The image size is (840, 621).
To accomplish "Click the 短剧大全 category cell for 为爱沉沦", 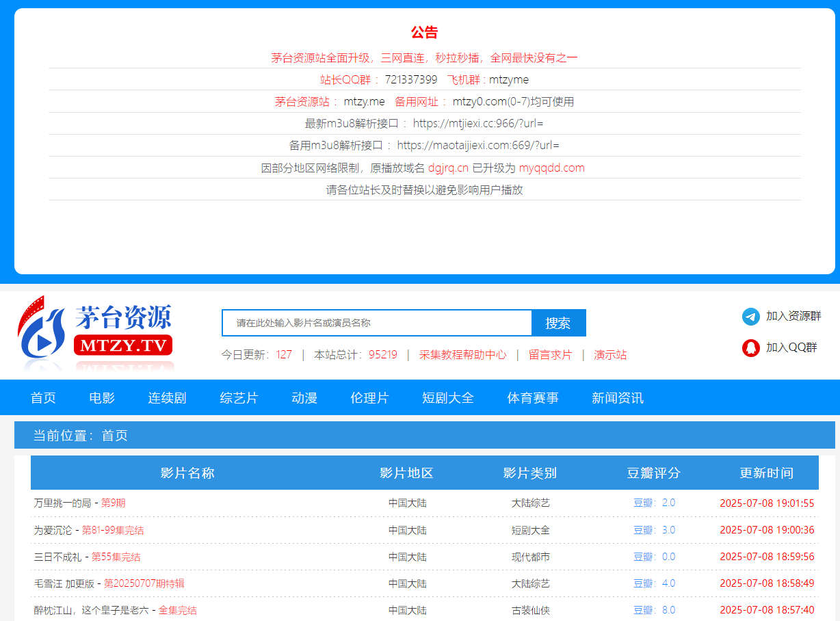I will point(530,530).
